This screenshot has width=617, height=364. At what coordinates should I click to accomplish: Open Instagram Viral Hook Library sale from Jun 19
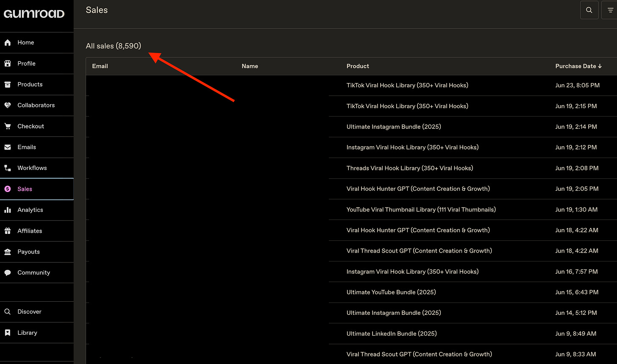coord(351,147)
